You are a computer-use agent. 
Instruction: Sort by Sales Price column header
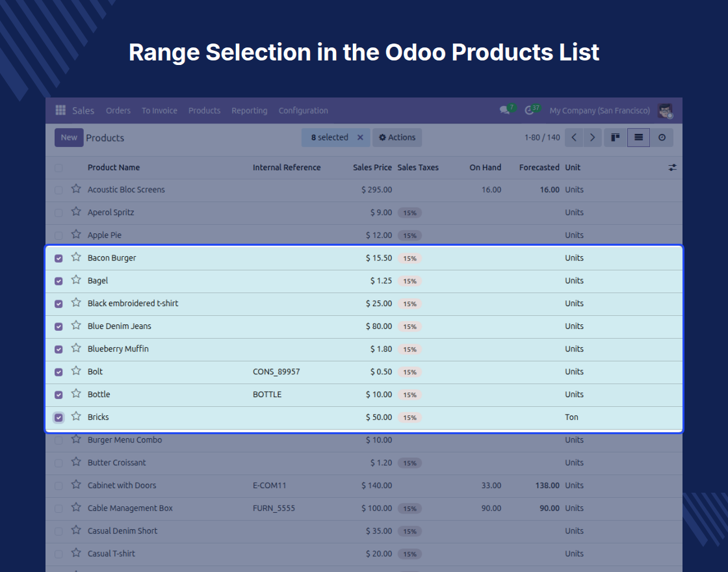372,168
